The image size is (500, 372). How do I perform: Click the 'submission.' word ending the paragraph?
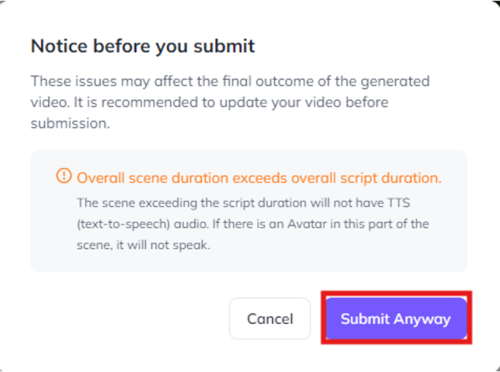coord(70,124)
